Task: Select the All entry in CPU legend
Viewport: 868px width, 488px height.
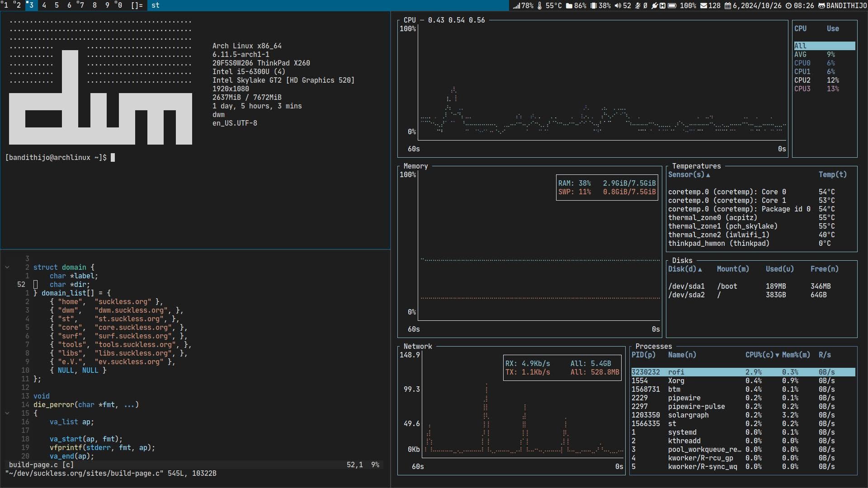Action: coord(825,46)
